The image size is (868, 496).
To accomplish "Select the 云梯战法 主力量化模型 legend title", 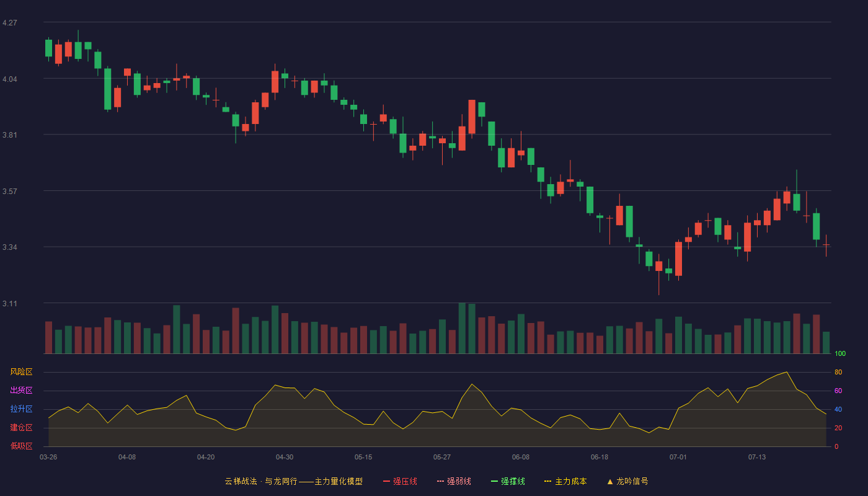I will [x=293, y=481].
